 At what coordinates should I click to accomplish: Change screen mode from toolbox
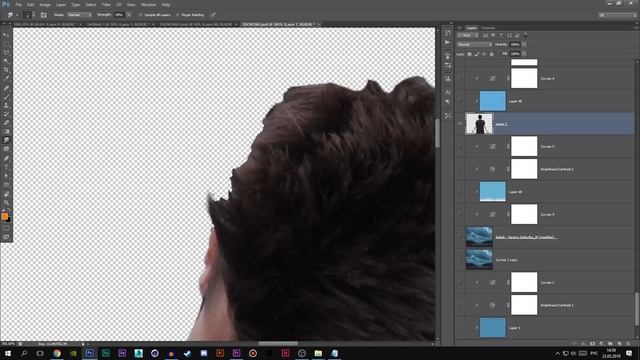(6, 237)
